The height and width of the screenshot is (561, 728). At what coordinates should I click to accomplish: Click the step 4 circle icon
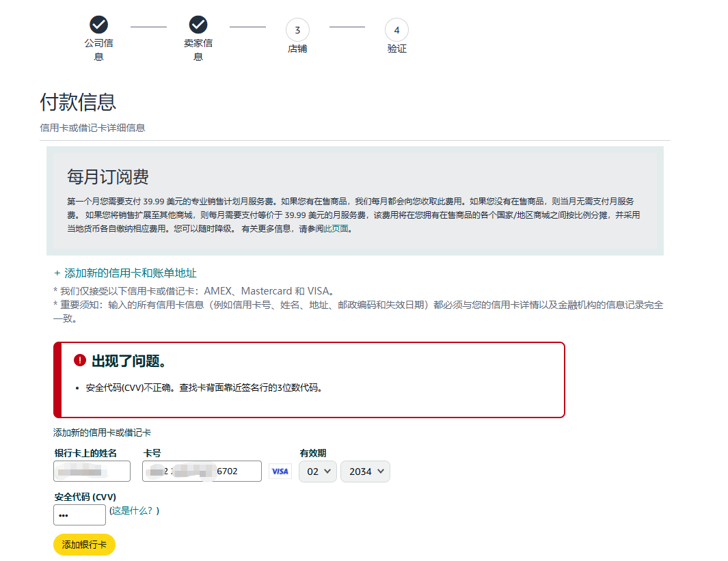coord(396,30)
